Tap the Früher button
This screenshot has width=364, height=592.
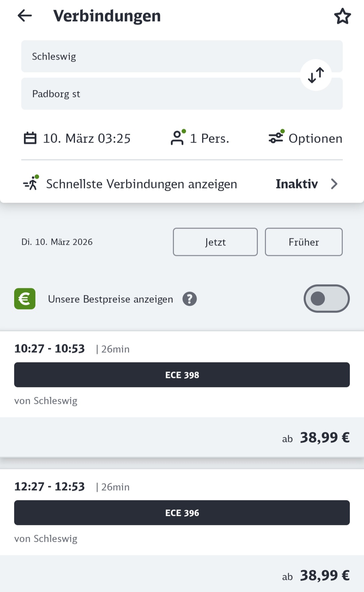tap(304, 242)
